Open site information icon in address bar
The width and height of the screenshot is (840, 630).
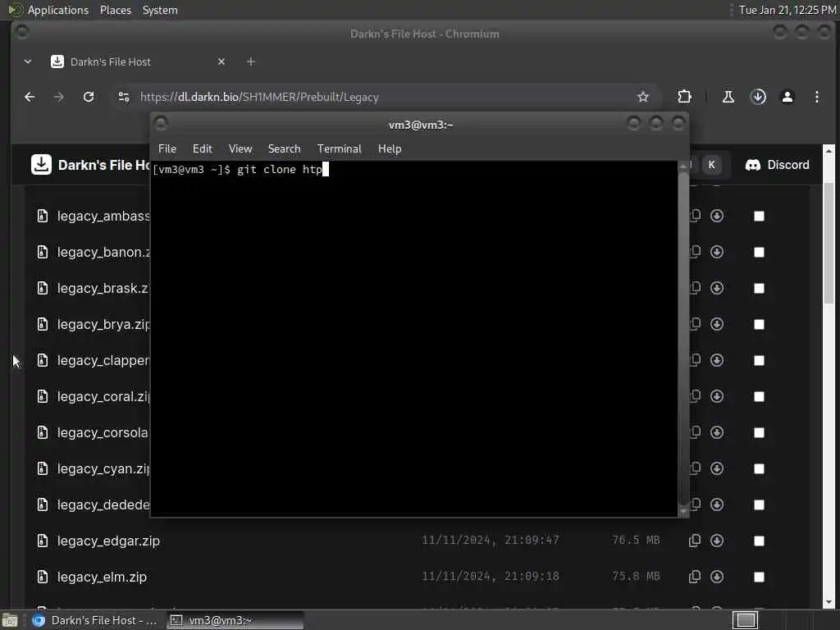point(124,97)
